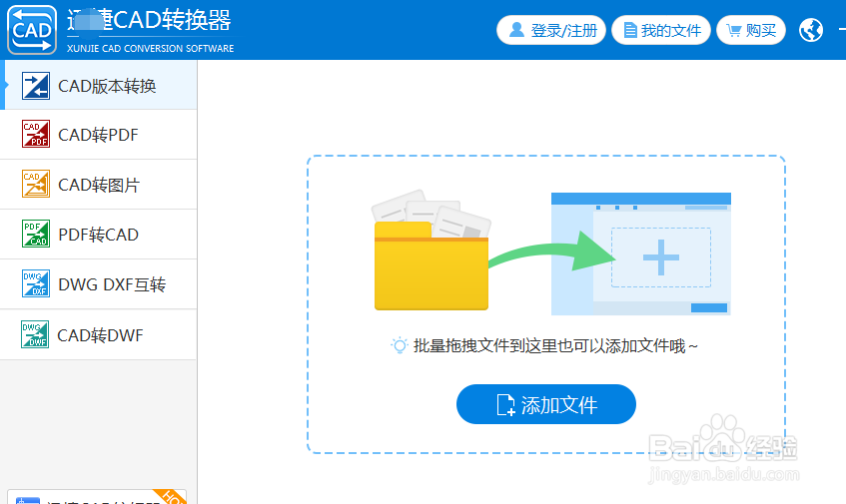Select the CAD转DWF label
846x504 pixels.
[x=100, y=335]
